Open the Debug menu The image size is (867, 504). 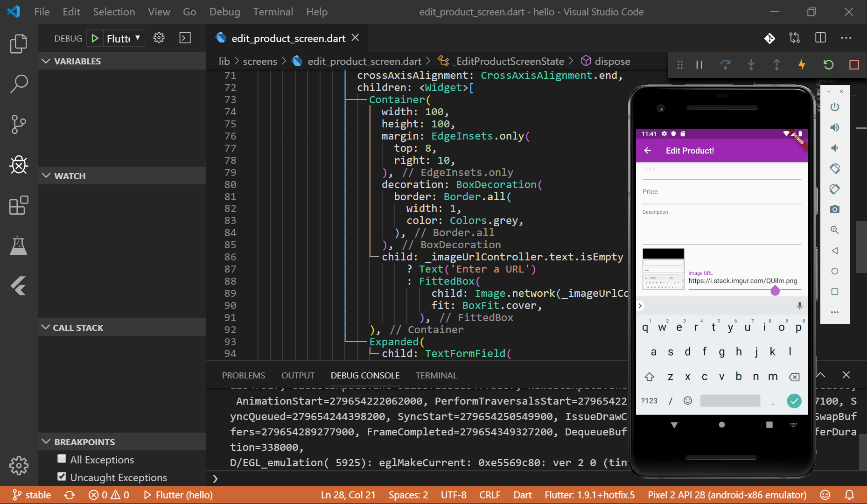(224, 12)
